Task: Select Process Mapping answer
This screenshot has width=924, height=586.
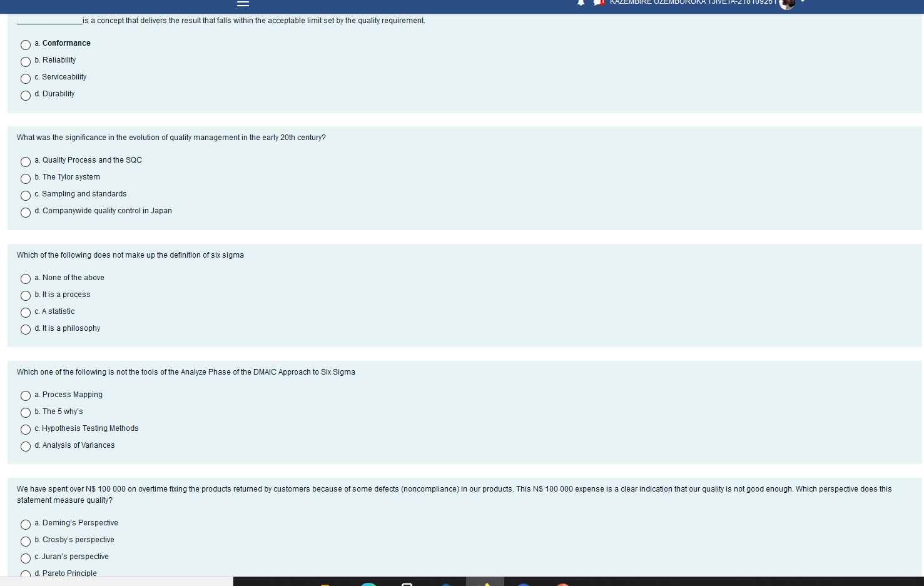Action: (x=26, y=396)
